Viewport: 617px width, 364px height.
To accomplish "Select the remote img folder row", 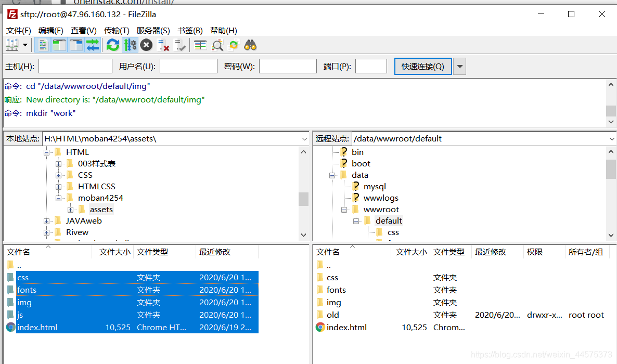I will coord(462,302).
